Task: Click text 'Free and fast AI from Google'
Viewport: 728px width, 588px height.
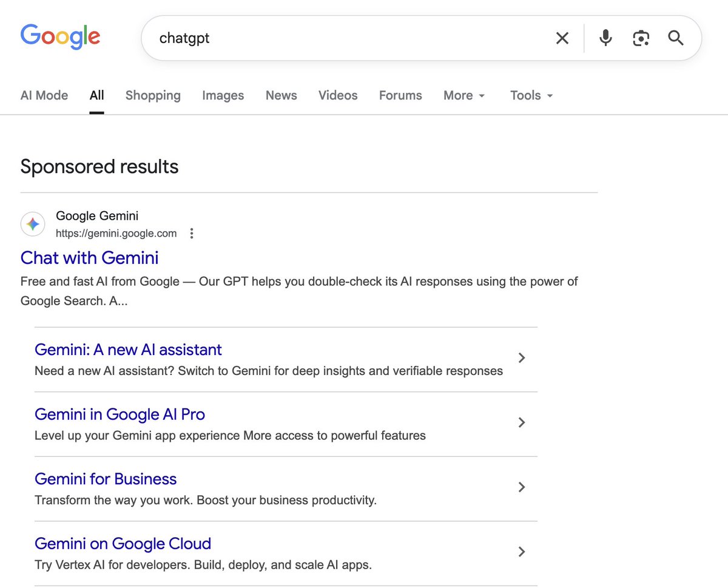Action: pyautogui.click(x=100, y=282)
